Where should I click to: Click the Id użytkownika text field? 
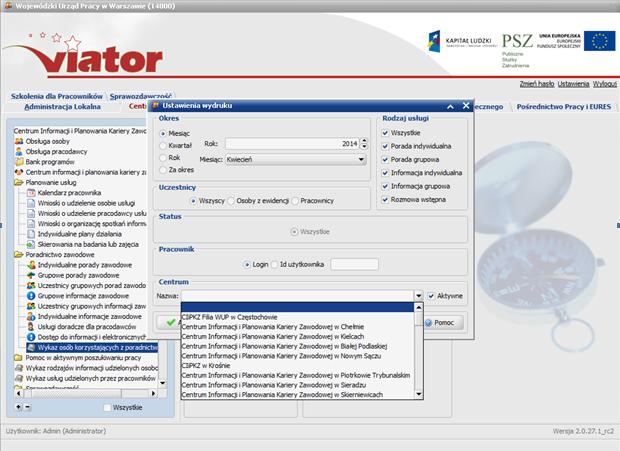point(354,264)
